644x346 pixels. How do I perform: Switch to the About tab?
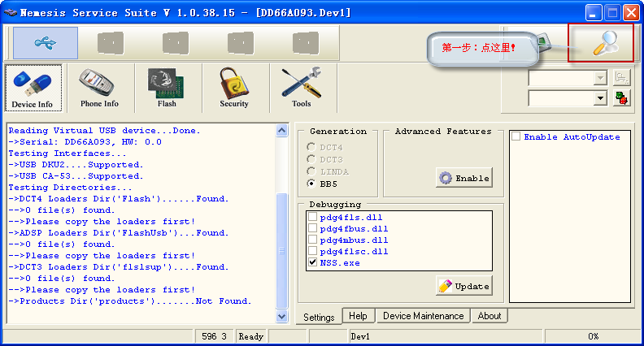click(x=489, y=316)
